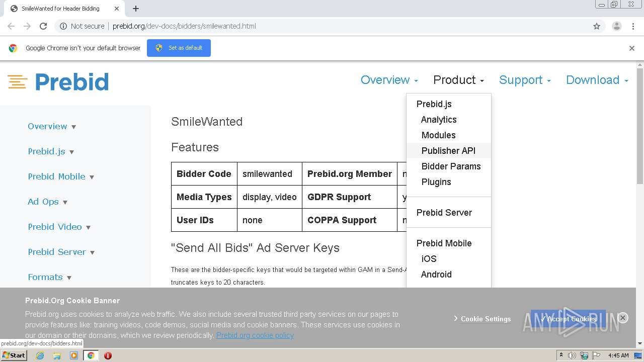This screenshot has height=362, width=644.
Task: Click volume speaker icon in system tray
Action: 572,355
